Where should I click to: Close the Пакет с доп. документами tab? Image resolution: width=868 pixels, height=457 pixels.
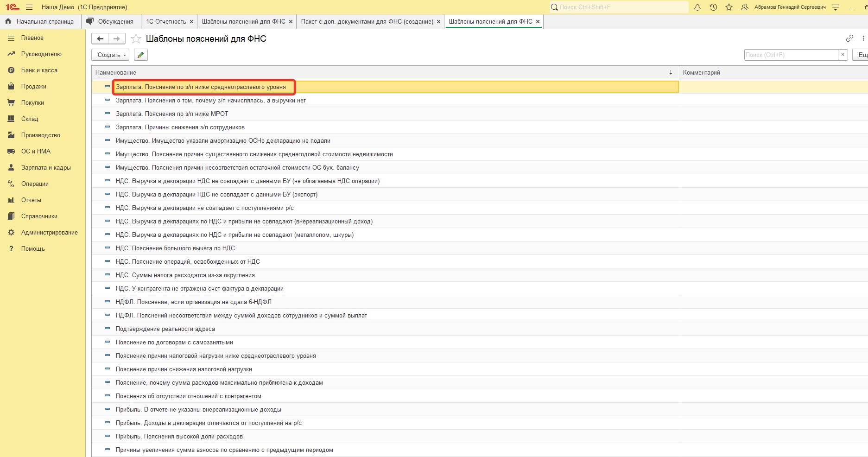(438, 22)
